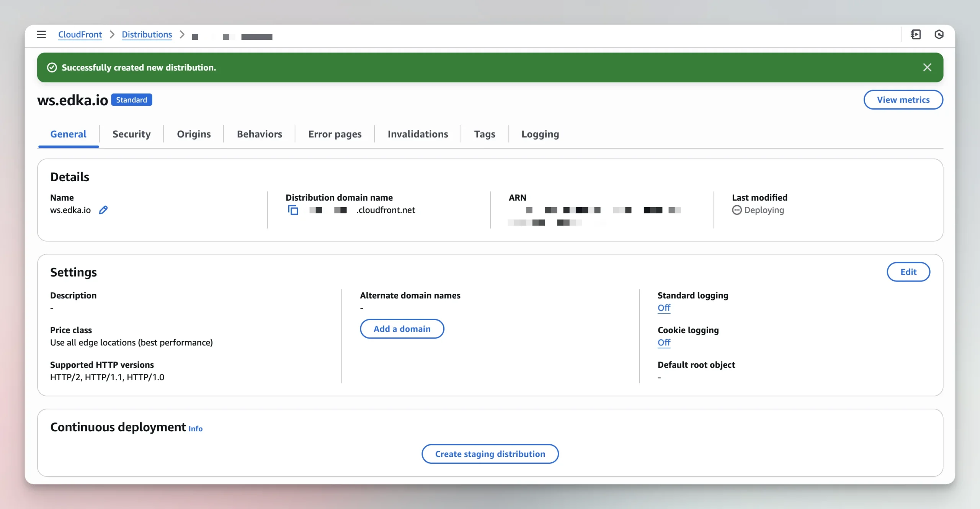Copy the distribution domain name
The height and width of the screenshot is (509, 980).
click(293, 210)
